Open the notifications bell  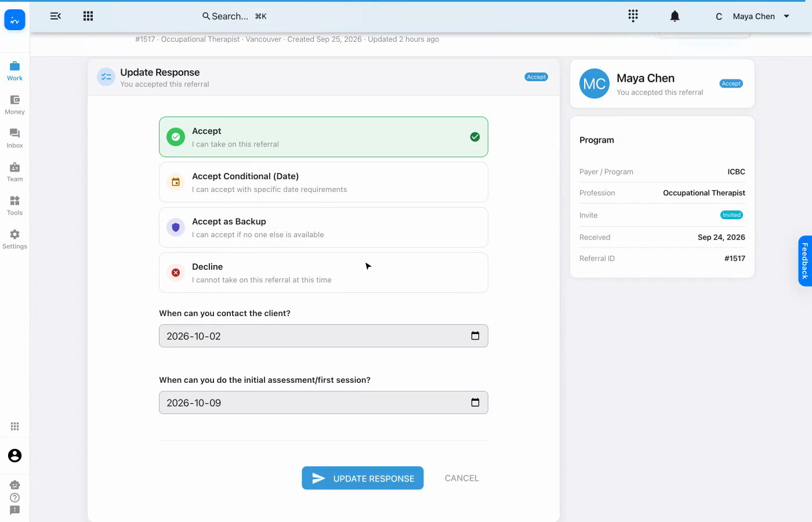(675, 16)
